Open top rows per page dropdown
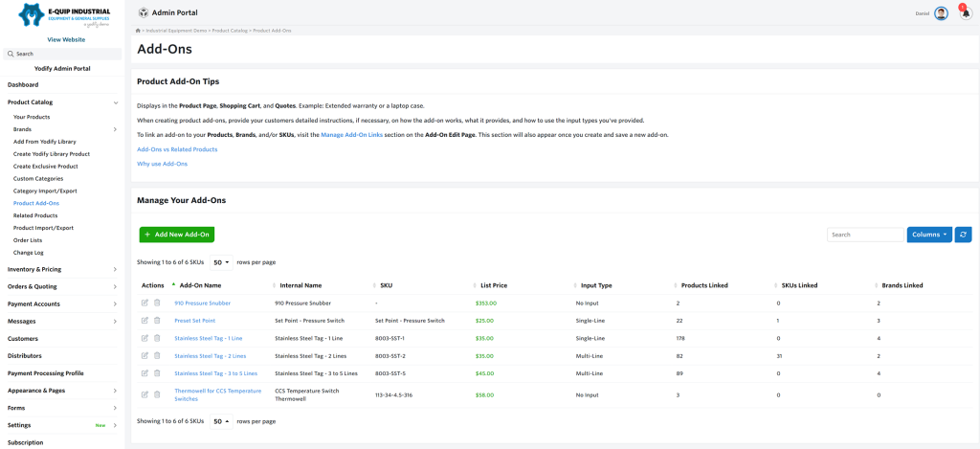Viewport: 980px width, 449px height. pyautogui.click(x=220, y=261)
